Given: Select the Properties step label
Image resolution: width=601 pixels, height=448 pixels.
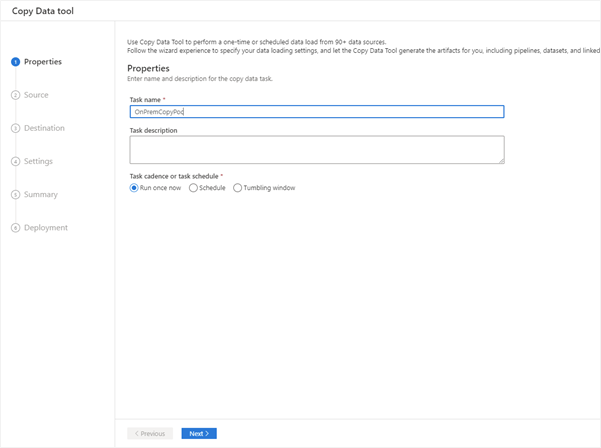Looking at the screenshot, I should 43,62.
